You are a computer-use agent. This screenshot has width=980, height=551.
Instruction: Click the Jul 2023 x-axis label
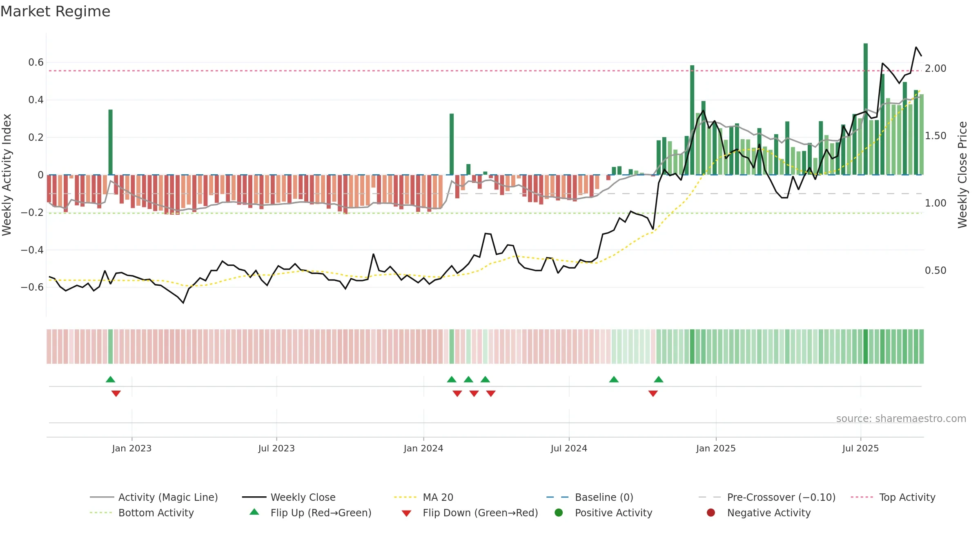[276, 448]
